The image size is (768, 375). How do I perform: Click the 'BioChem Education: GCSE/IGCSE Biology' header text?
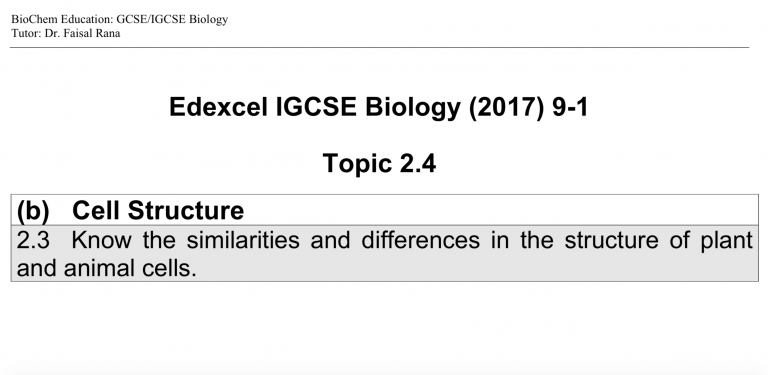(x=120, y=20)
